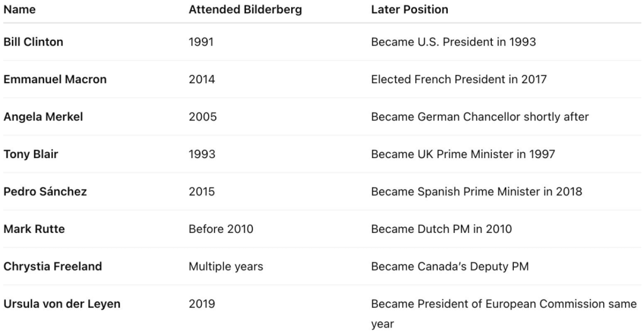Click the 1991 attendance year cell
Image resolution: width=644 pixels, height=331 pixels.
tap(202, 42)
